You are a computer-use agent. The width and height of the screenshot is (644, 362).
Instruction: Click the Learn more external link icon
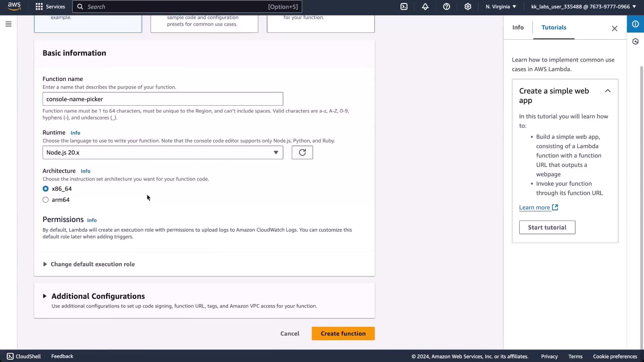click(x=555, y=207)
